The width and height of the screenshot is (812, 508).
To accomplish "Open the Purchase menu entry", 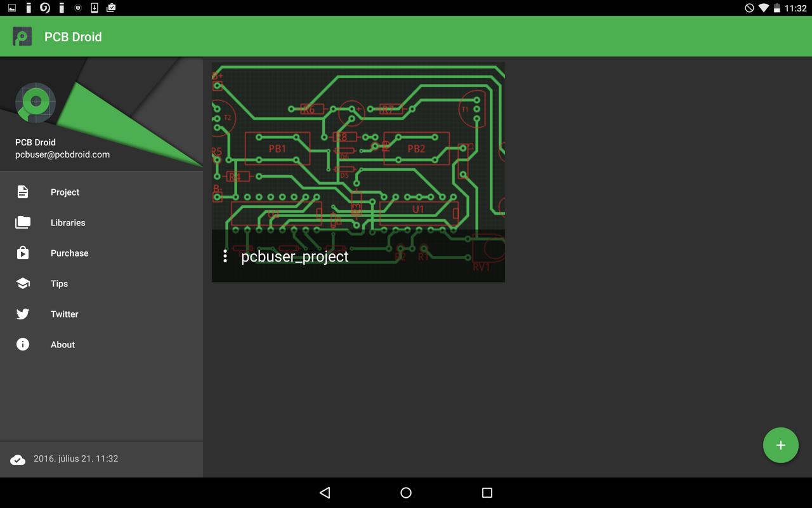I will [x=101, y=253].
